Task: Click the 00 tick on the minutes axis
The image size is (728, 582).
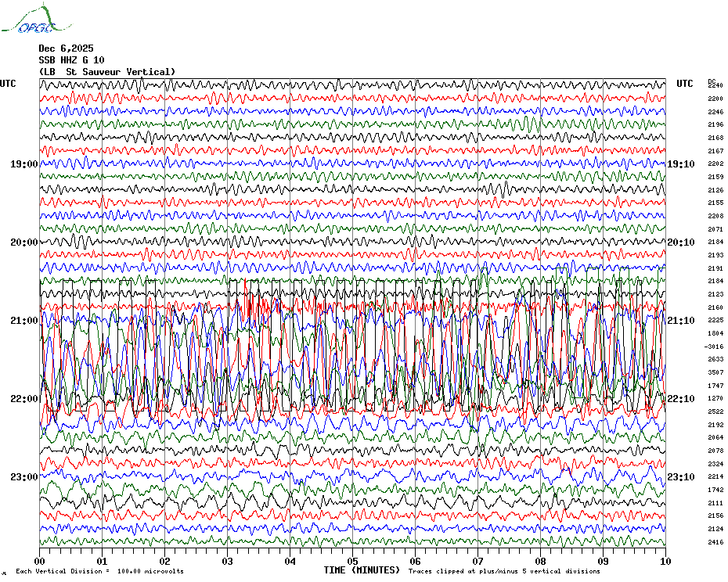Action: pos(40,561)
